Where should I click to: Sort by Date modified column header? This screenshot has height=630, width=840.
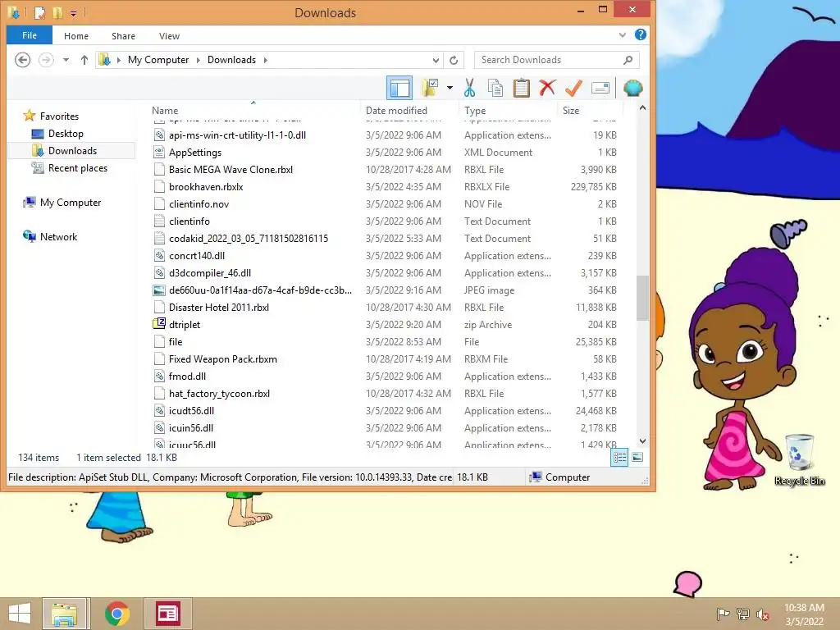(x=396, y=111)
